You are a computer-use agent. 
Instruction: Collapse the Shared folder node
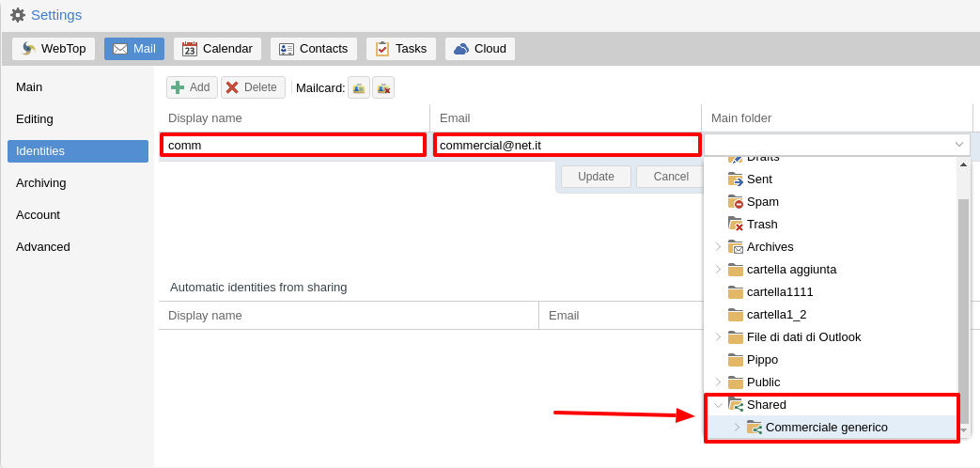pos(718,405)
